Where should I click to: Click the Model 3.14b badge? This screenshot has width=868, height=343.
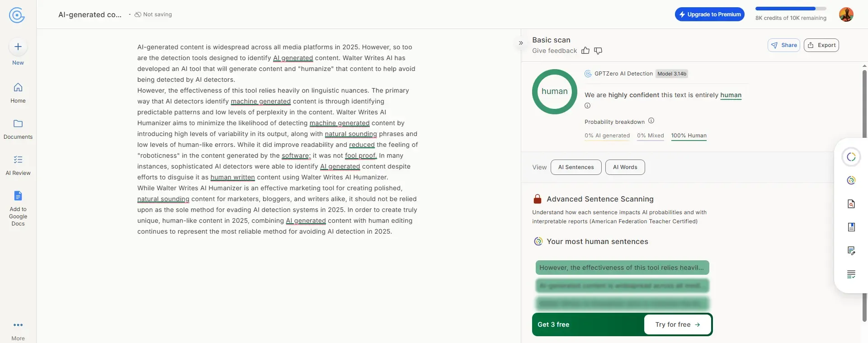click(672, 74)
